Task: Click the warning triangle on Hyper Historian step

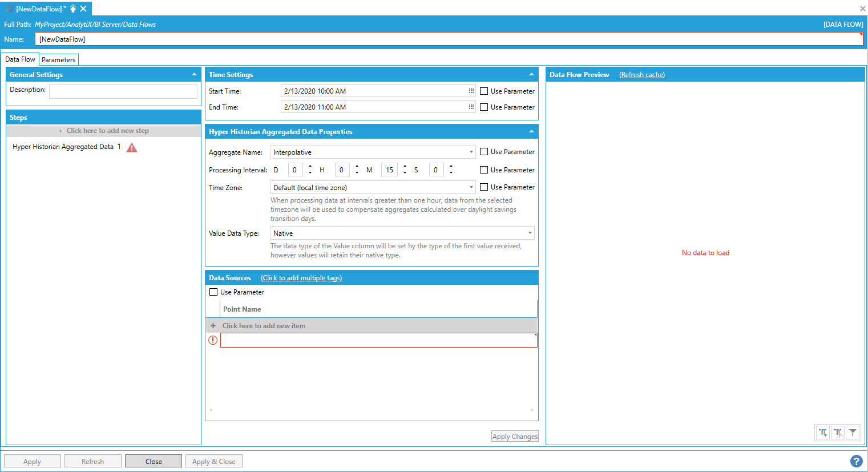Action: 132,147
